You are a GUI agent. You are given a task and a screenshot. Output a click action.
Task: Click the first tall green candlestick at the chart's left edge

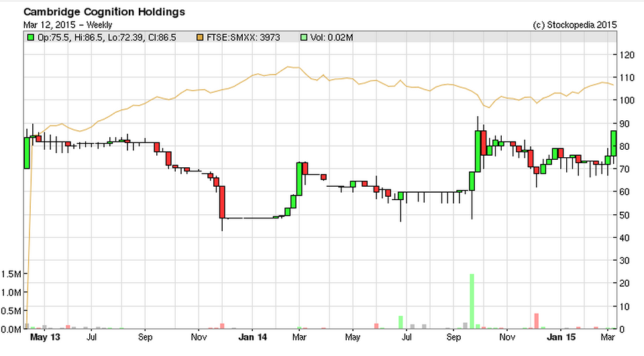[x=27, y=153]
